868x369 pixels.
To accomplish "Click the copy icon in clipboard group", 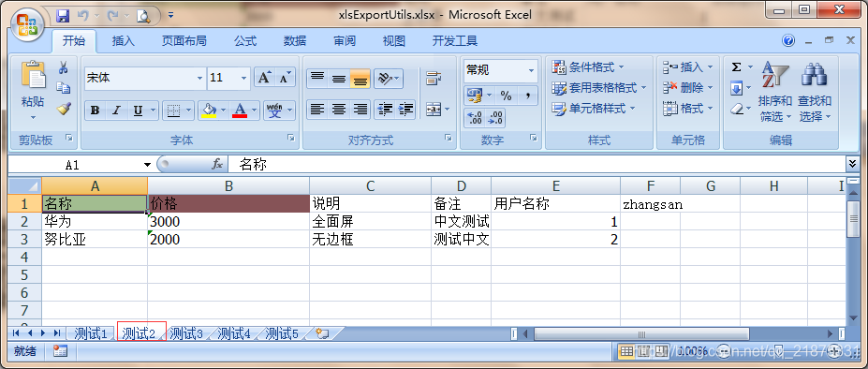I will coord(63,87).
